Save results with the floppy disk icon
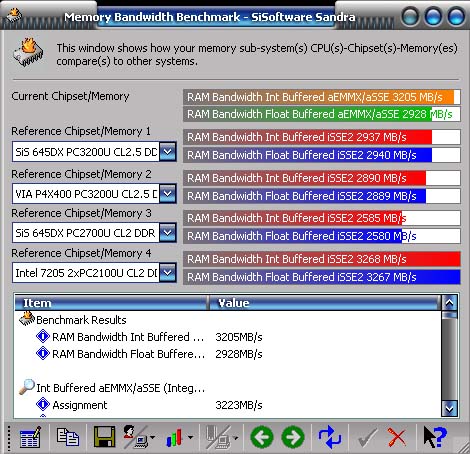 [x=104, y=437]
